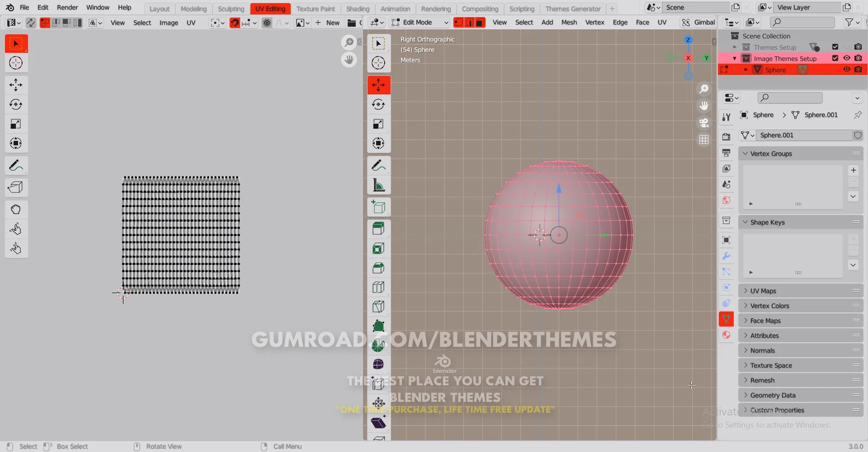Select the Cursor tool in UV editor
The height and width of the screenshot is (452, 868).
coord(16,63)
